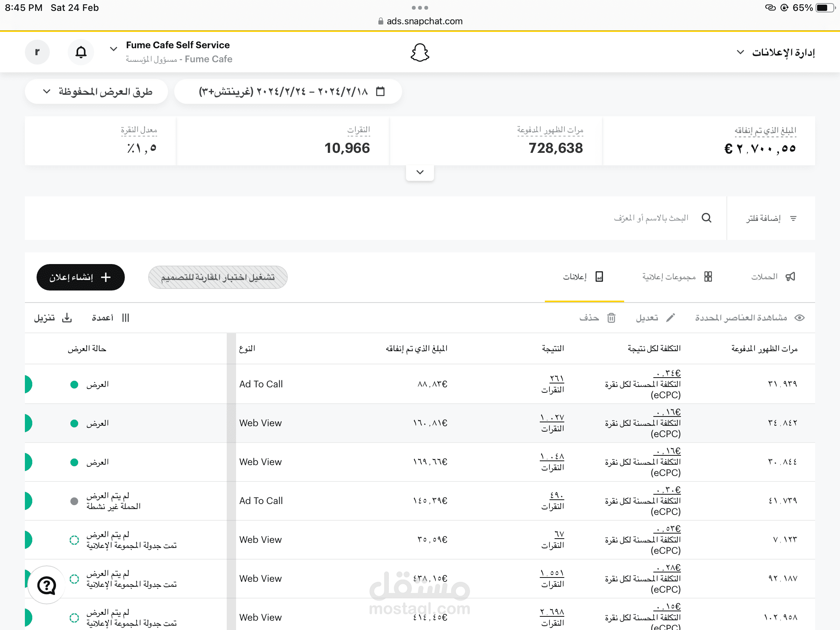
Task: Expand the Fume Cafe account switcher chevron
Action: point(114,49)
